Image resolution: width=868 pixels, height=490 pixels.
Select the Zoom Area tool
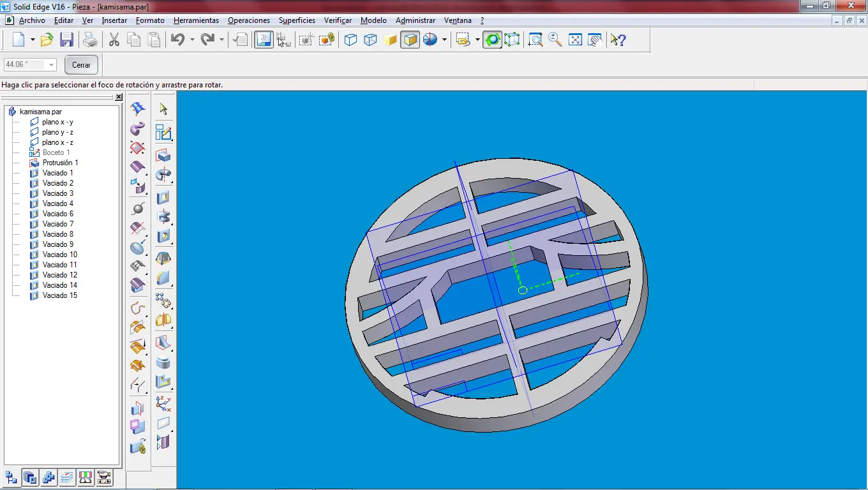(x=535, y=40)
